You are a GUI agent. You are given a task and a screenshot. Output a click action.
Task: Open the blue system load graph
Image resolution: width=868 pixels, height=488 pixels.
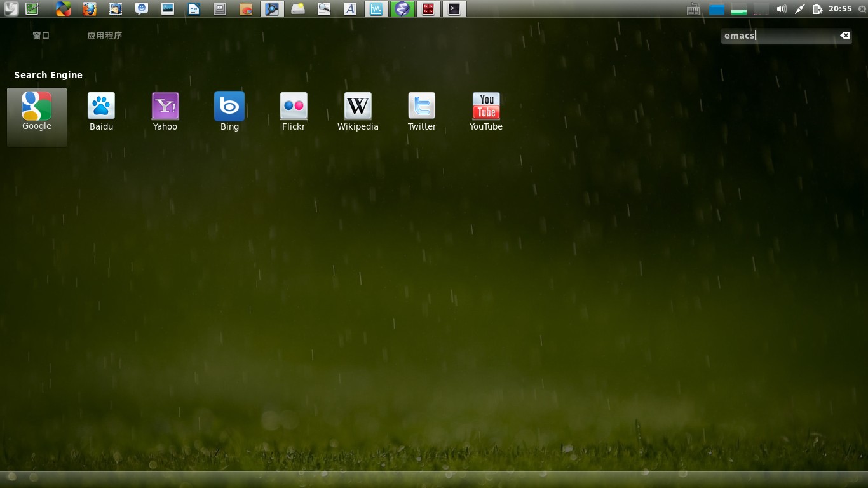click(717, 9)
